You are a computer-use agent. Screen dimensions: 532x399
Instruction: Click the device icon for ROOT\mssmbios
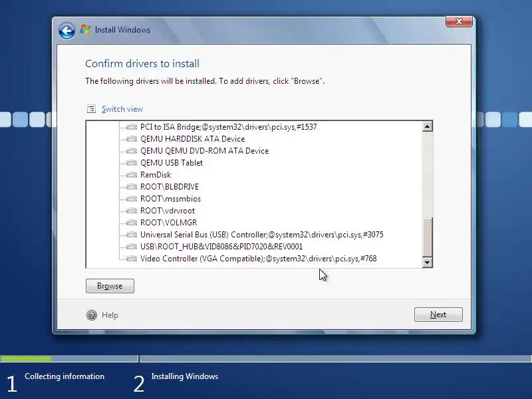pos(131,199)
